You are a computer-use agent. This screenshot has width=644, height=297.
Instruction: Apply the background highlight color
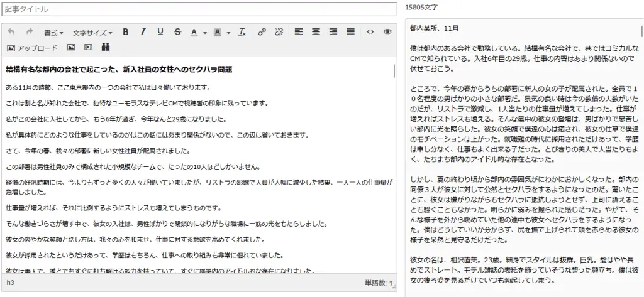pyautogui.click(x=218, y=32)
